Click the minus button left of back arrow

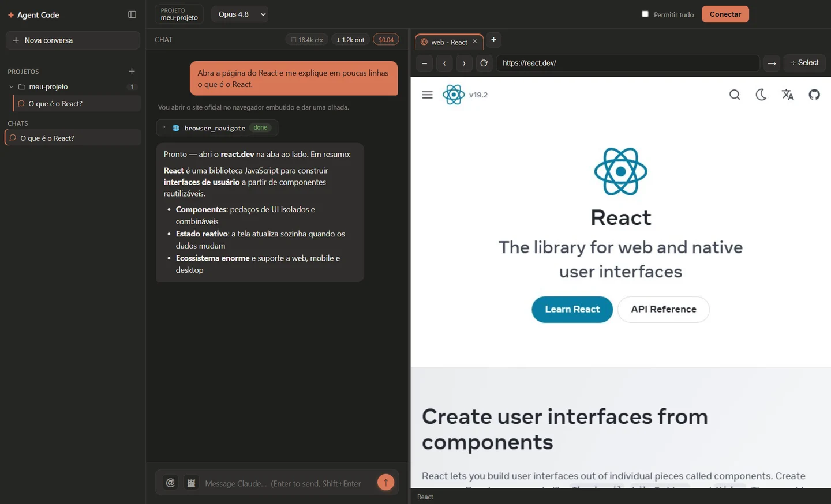point(424,63)
